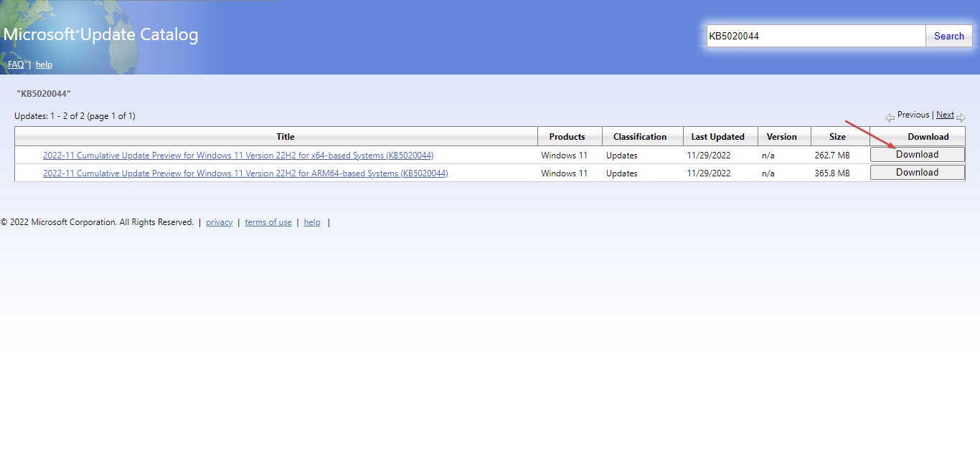The width and height of the screenshot is (980, 468).
Task: Click the Previous page arrow icon
Action: tap(890, 118)
